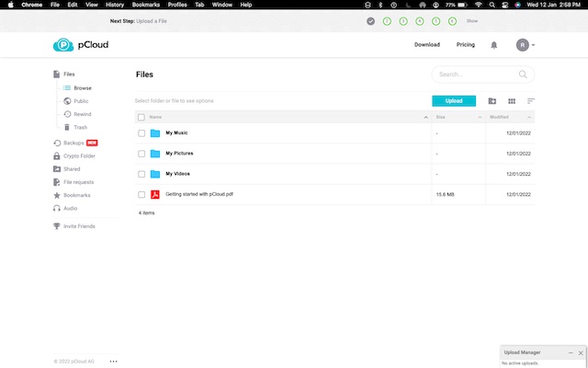The image size is (588, 368).
Task: Click the Upload button
Action: (454, 101)
